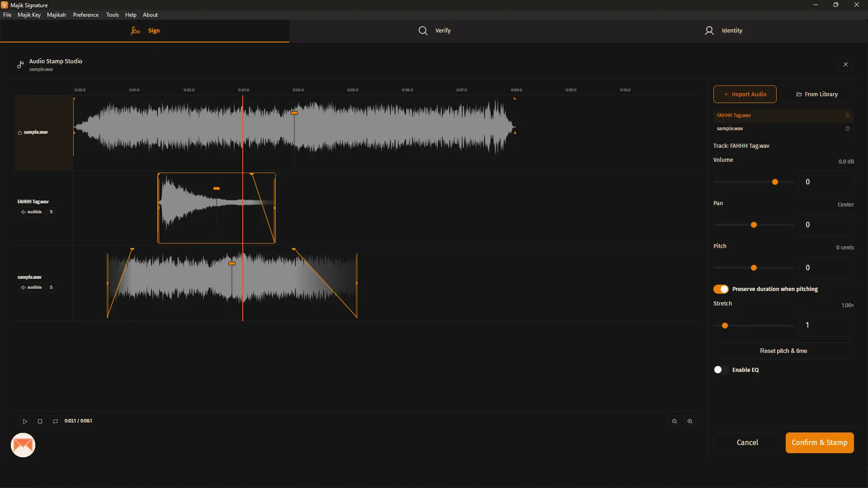Toggle loop playback icon
Image resolution: width=868 pixels, height=488 pixels.
55,421
